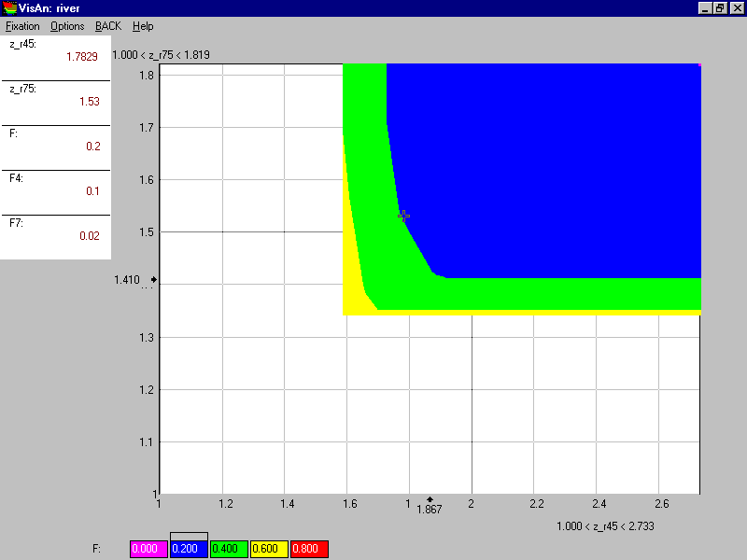
Task: Minimize the VisAn window
Action: point(706,8)
